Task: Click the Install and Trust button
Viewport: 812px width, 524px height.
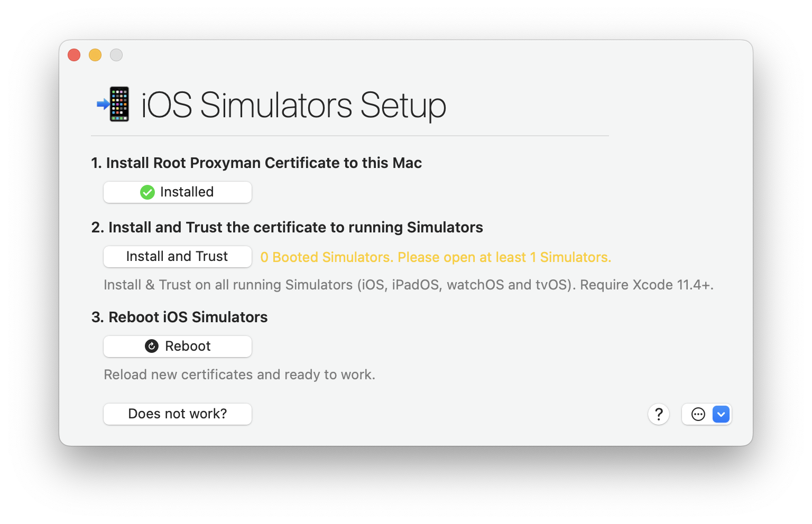Action: click(x=177, y=256)
